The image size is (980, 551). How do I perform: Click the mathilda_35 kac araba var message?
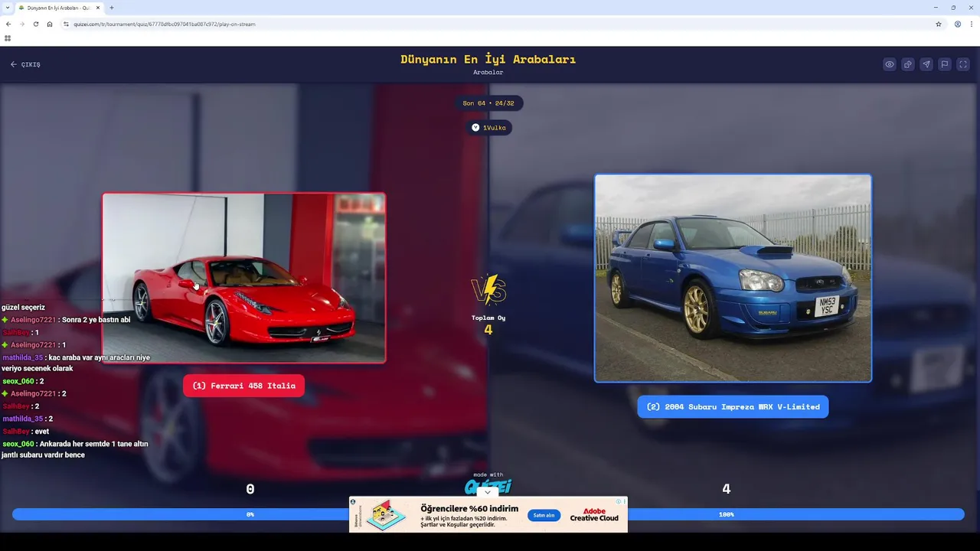(x=76, y=363)
